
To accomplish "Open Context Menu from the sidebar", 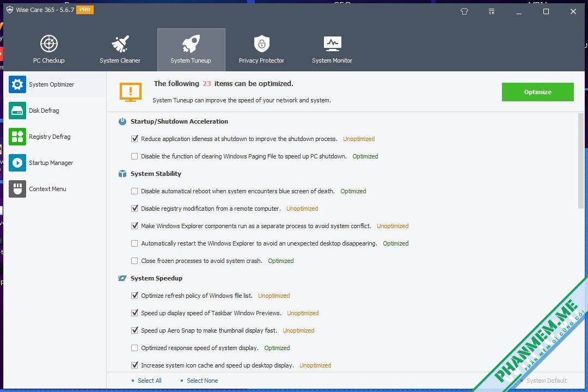I will [55, 189].
